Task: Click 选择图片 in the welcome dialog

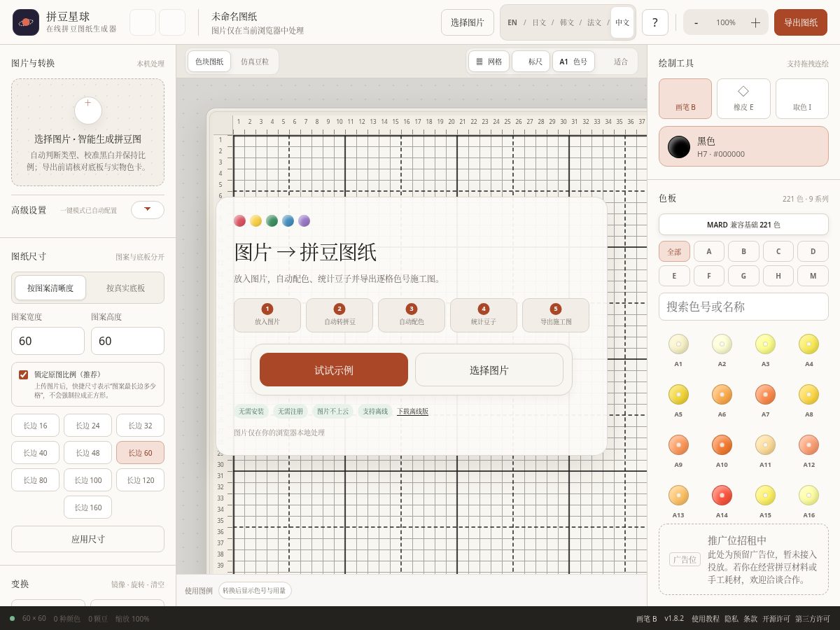Action: (489, 370)
